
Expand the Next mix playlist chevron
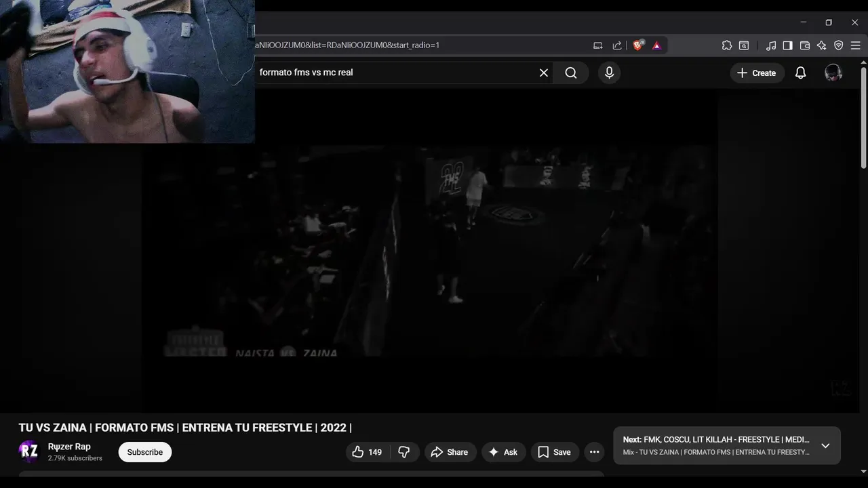point(825,446)
